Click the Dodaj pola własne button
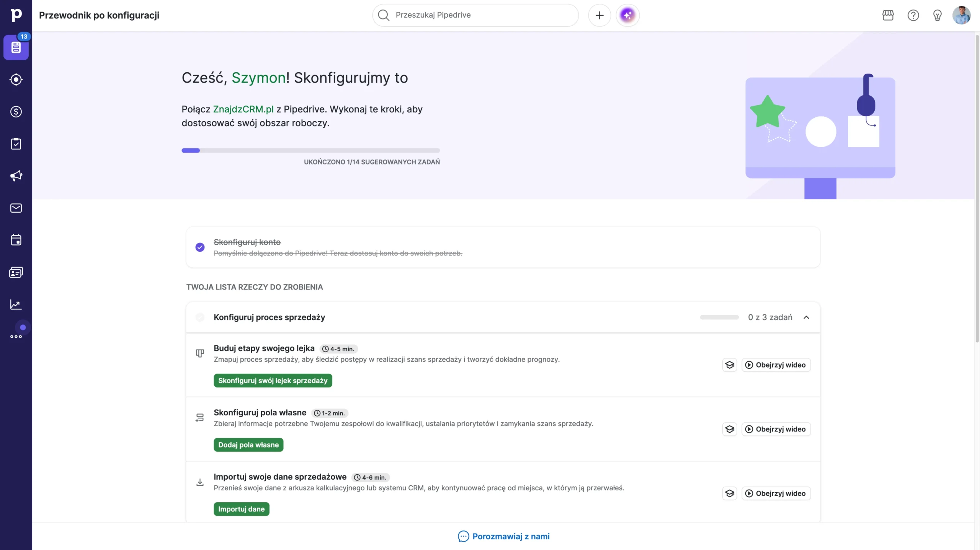 point(248,445)
